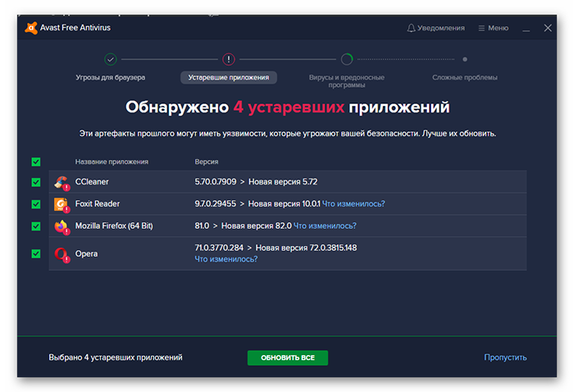Image resolution: width=574 pixels, height=392 pixels.
Task: Uncheck the Opera checkbox
Action: [x=36, y=253]
